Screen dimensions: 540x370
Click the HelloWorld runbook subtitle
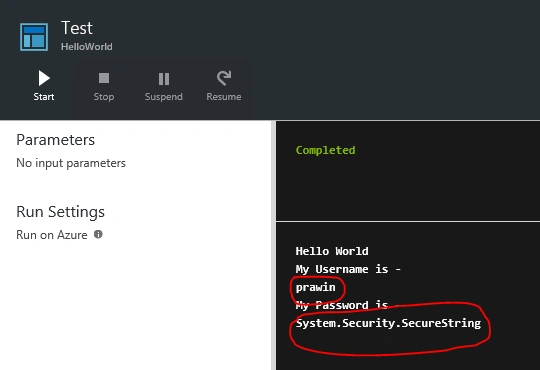click(x=87, y=47)
